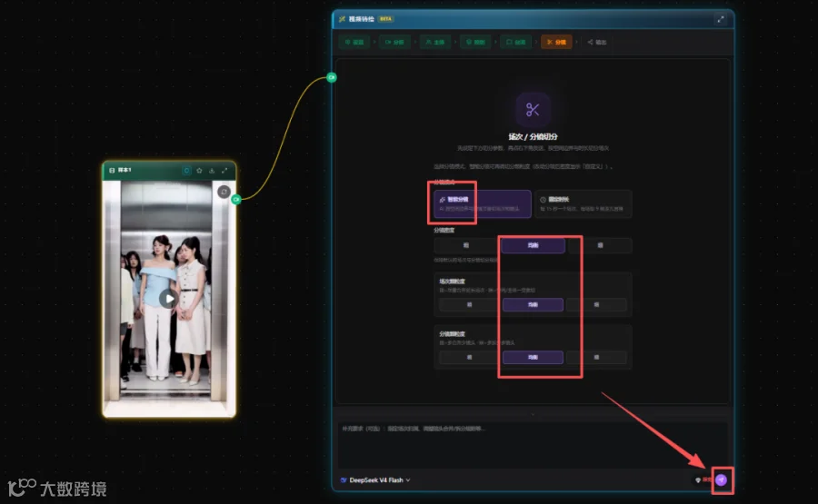Select the 固定时长 mode card with clock icon
Screen dimensions: 818x504
pos(583,203)
